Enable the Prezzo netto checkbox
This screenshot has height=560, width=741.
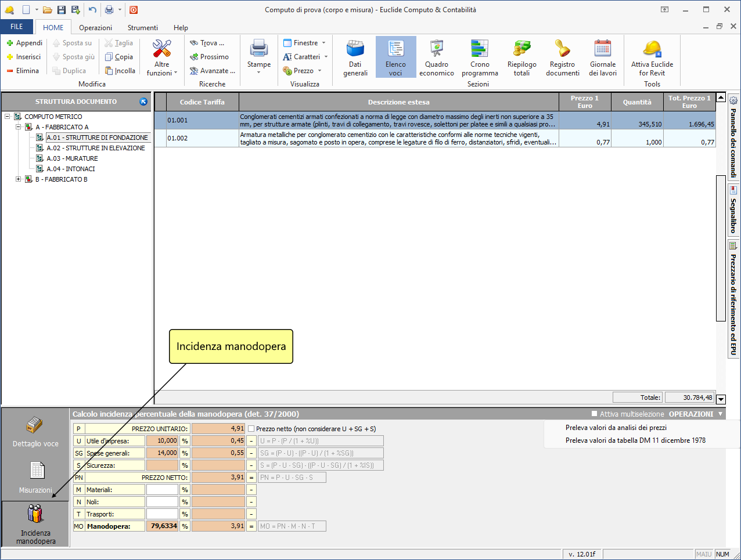pos(251,429)
